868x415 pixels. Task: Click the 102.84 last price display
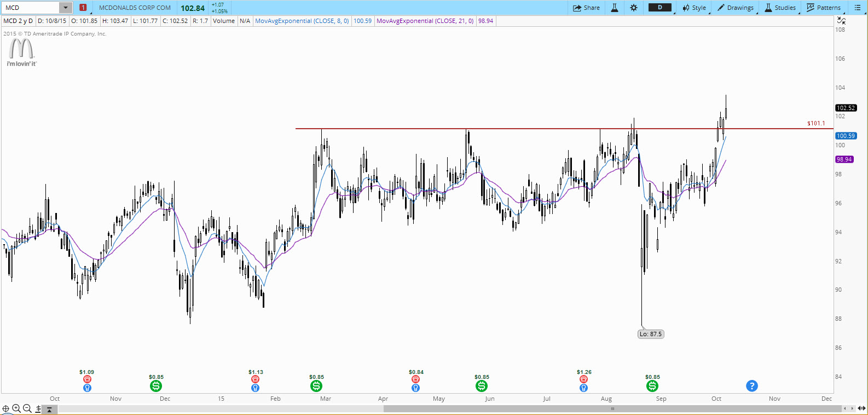(x=193, y=8)
